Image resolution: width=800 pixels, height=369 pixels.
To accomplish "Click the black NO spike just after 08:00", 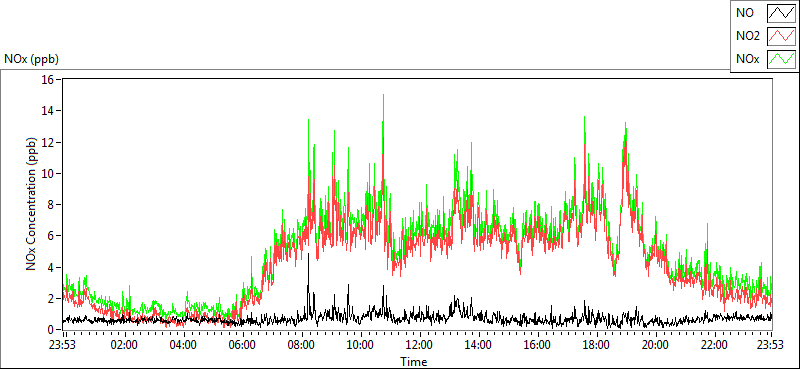I will pyautogui.click(x=308, y=255).
